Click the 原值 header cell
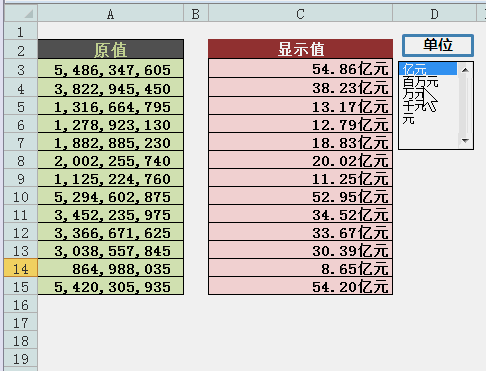The image size is (486, 371). click(x=111, y=49)
